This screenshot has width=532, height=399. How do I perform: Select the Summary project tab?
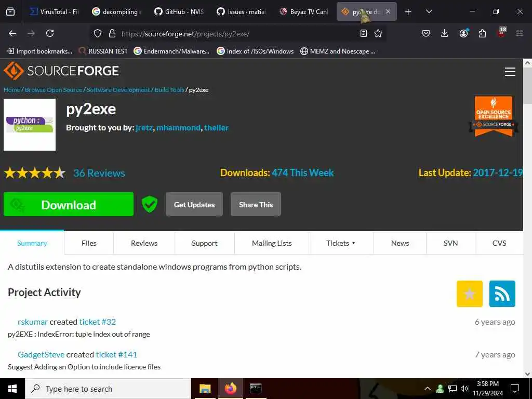click(32, 243)
